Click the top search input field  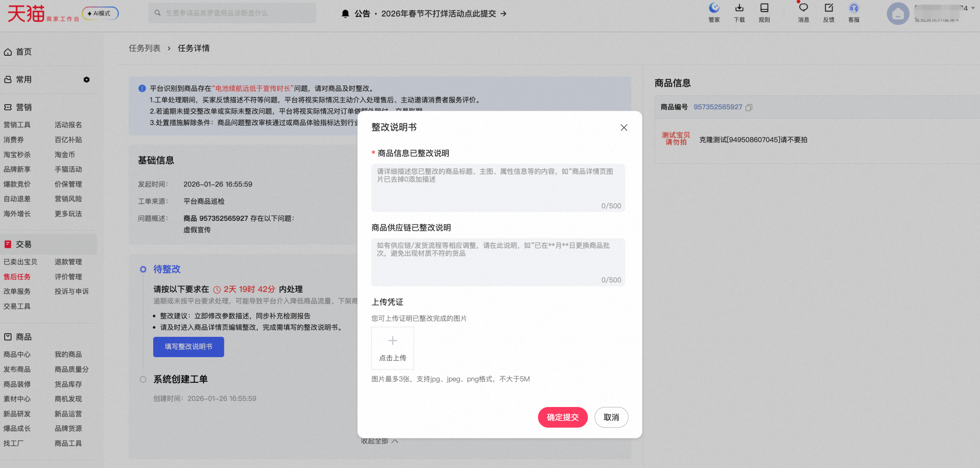pyautogui.click(x=232, y=13)
